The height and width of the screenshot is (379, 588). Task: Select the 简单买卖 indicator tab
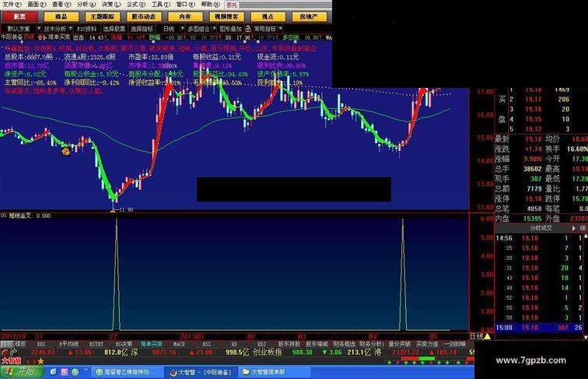point(152,344)
